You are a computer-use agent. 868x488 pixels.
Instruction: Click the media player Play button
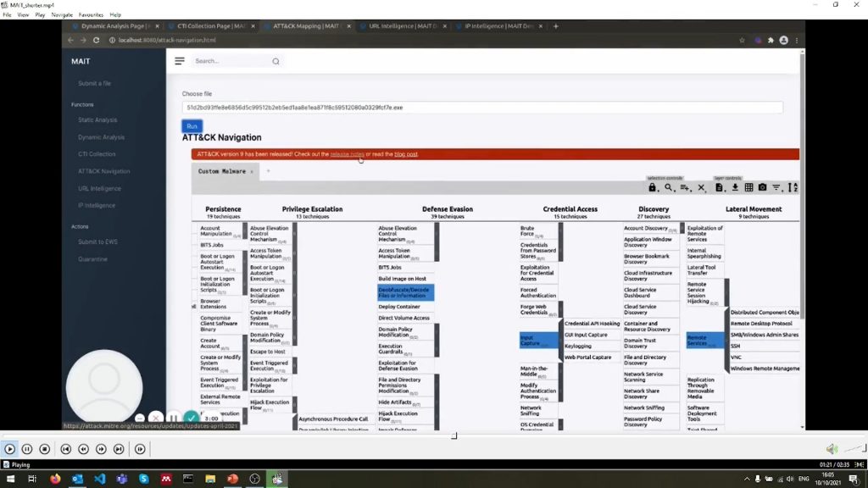pos(9,449)
